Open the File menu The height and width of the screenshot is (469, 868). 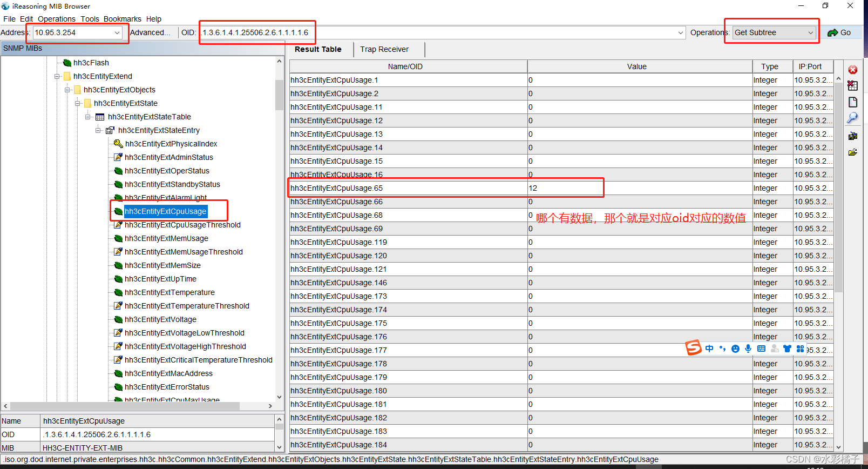[x=9, y=19]
